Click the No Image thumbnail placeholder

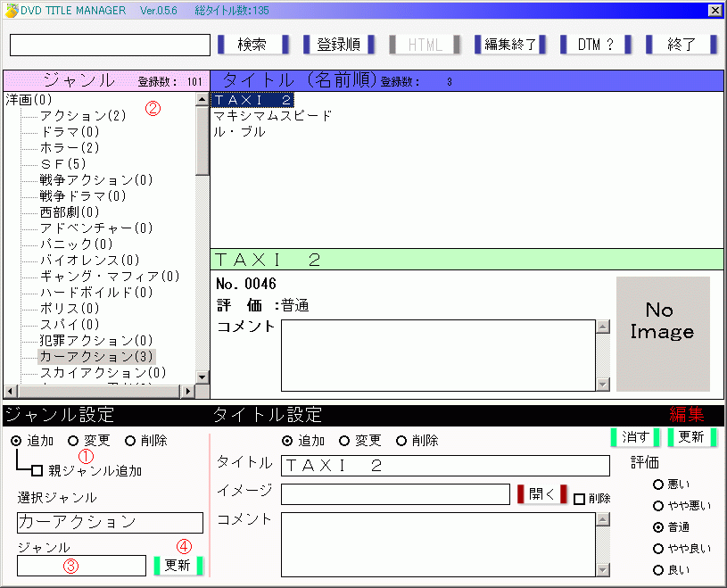coord(663,334)
